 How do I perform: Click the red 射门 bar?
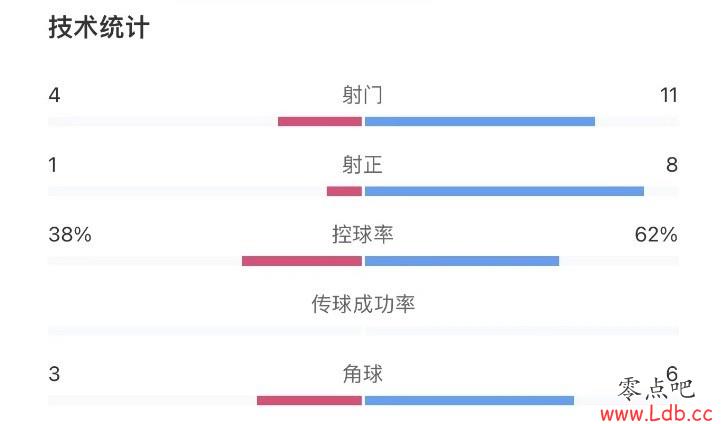coord(320,122)
